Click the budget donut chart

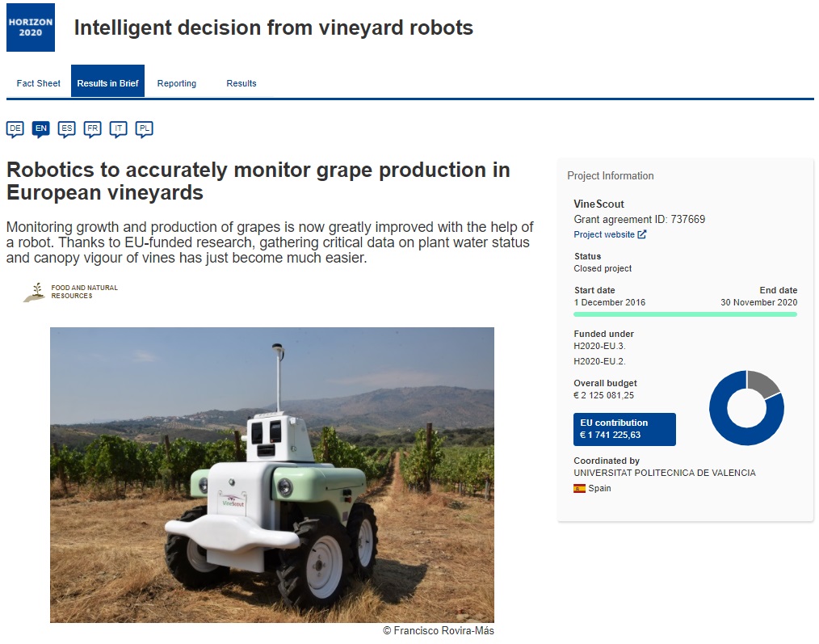[746, 408]
